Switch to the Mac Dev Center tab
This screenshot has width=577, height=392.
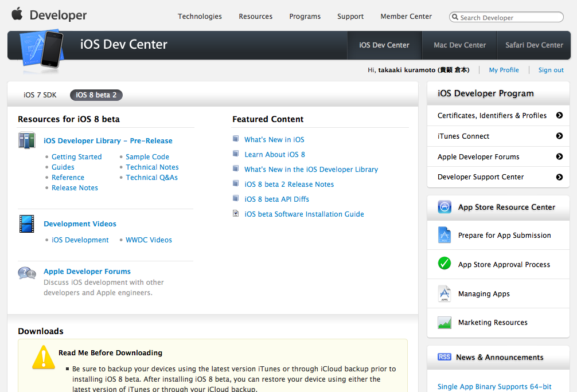pos(459,45)
